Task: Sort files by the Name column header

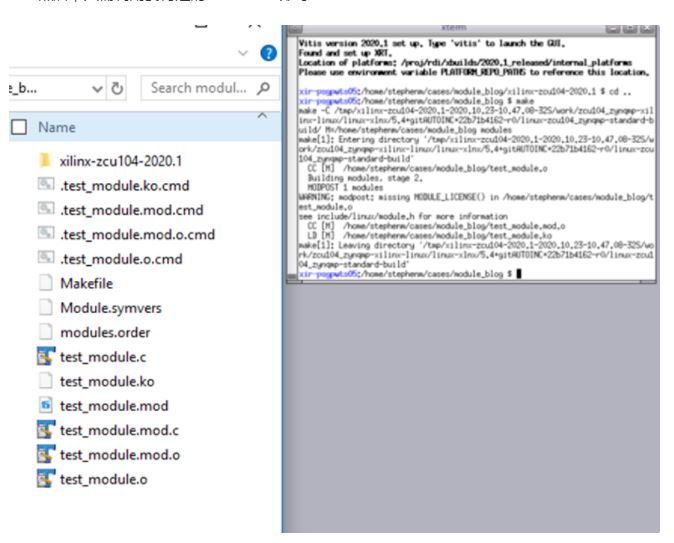Action: tap(58, 129)
